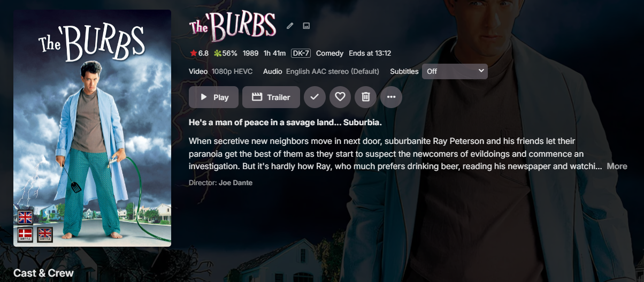Image resolution: width=644 pixels, height=282 pixels.
Task: Click The 'Burbs poster image
Action: click(x=92, y=128)
